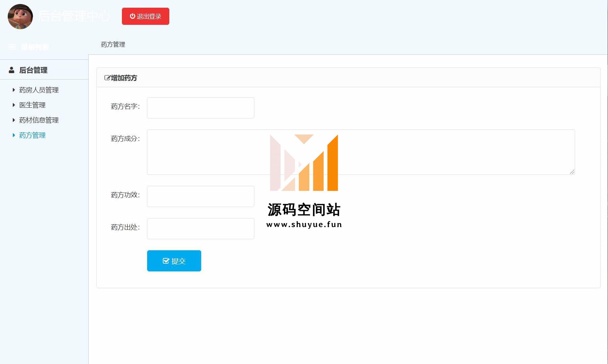
Task: Click the 后台管理 sidebar heading
Action: [33, 70]
